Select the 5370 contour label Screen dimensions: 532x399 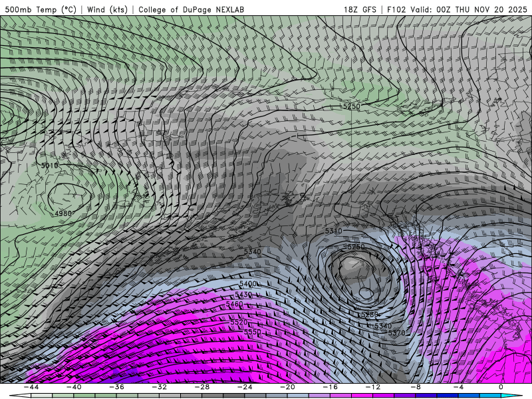pyautogui.click(x=396, y=333)
